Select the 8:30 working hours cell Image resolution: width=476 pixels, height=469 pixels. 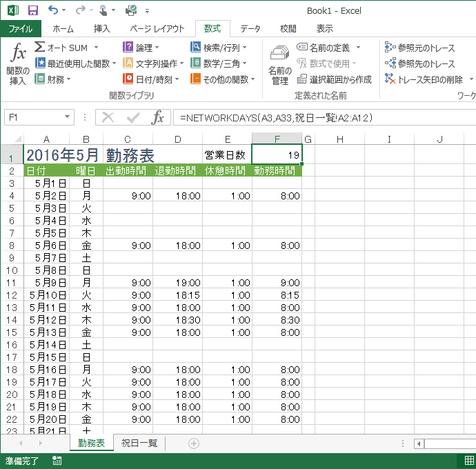pyautogui.click(x=277, y=320)
